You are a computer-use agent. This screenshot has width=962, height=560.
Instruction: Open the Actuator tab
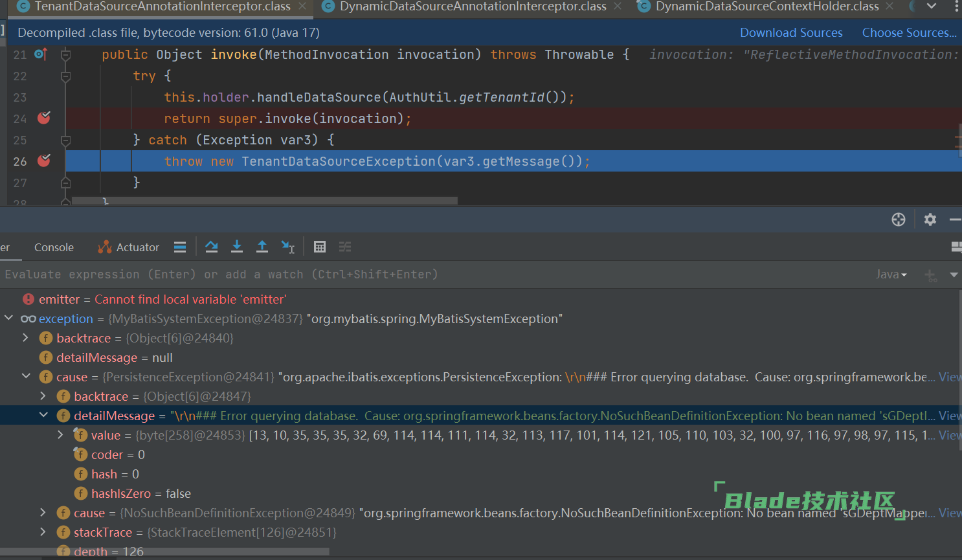click(128, 247)
